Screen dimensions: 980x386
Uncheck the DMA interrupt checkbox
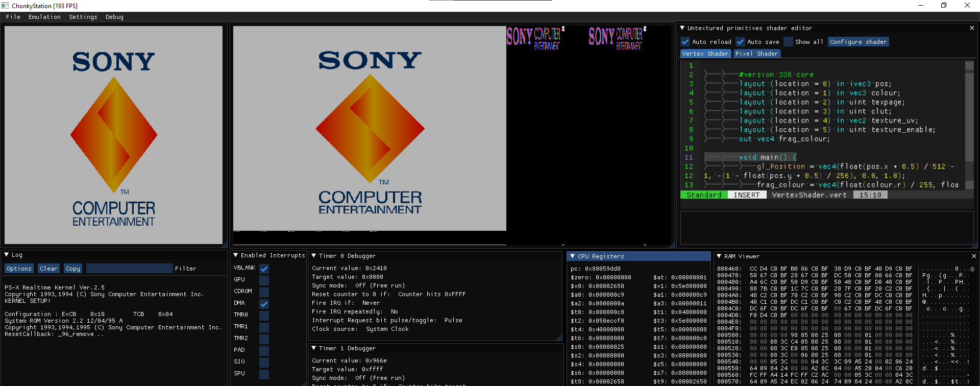tap(264, 304)
